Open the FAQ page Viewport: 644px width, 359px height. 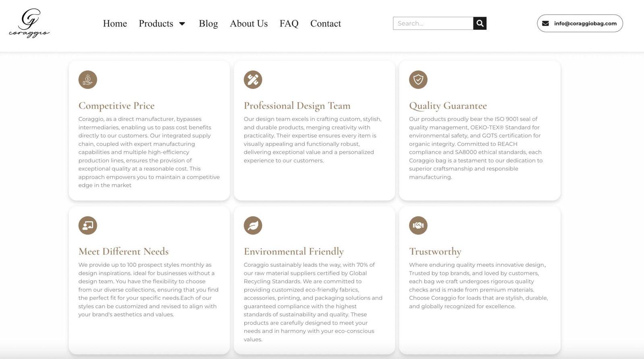coord(289,24)
